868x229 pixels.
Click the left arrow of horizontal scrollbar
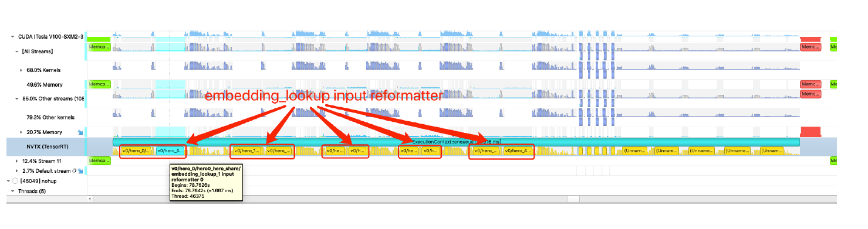[90, 199]
